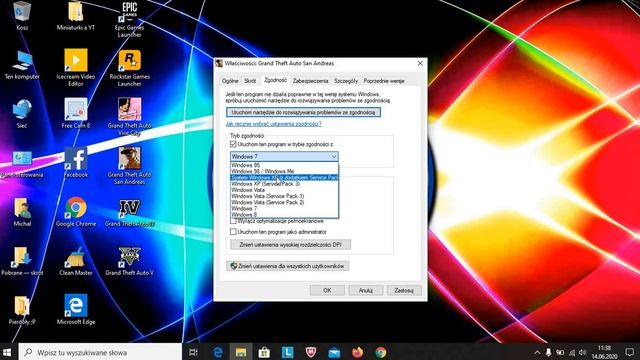Choose Windows 8 from the list
The width and height of the screenshot is (640, 360).
(284, 215)
